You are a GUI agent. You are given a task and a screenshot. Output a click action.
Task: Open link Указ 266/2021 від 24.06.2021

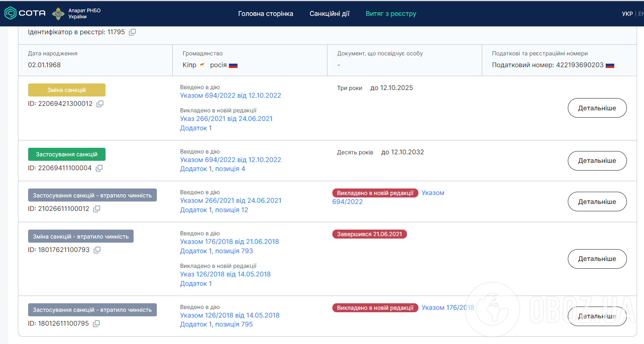click(226, 119)
